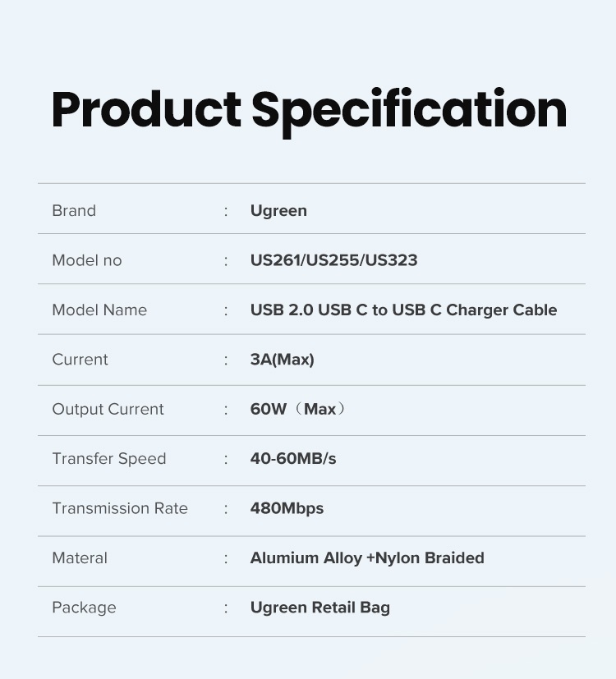Image resolution: width=616 pixels, height=679 pixels.
Task: Click the Product Specification heading
Action: (x=309, y=110)
